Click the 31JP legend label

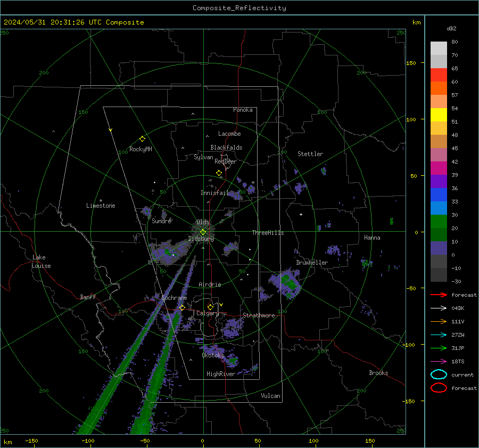(458, 348)
